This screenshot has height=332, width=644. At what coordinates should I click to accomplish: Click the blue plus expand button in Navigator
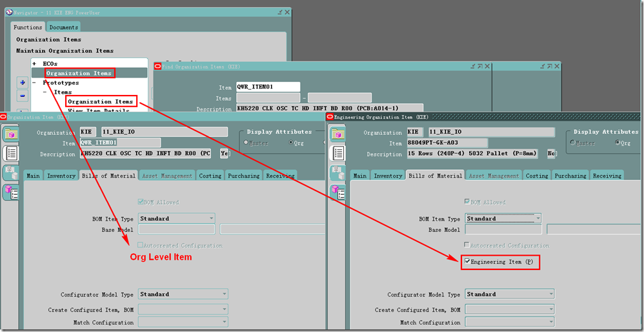[22, 83]
